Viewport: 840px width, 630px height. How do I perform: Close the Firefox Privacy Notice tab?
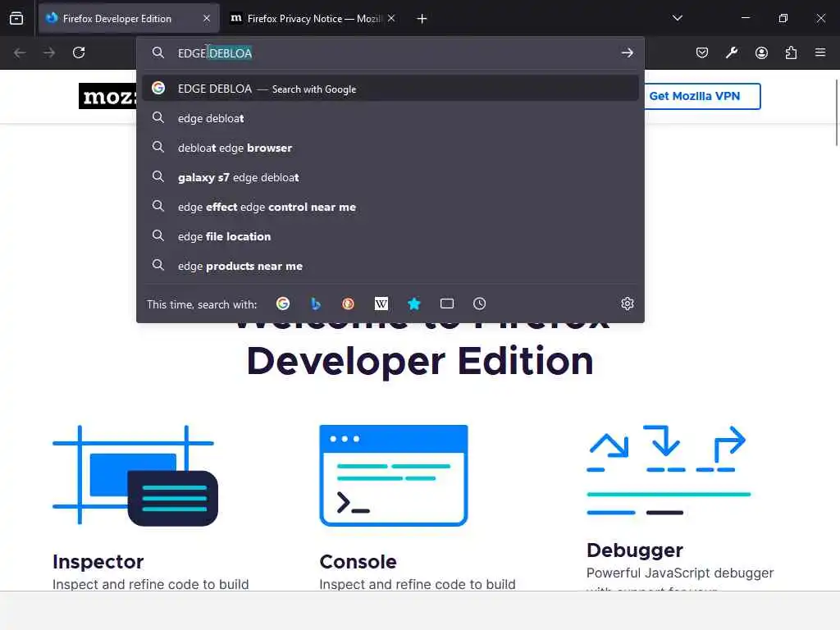[391, 19]
